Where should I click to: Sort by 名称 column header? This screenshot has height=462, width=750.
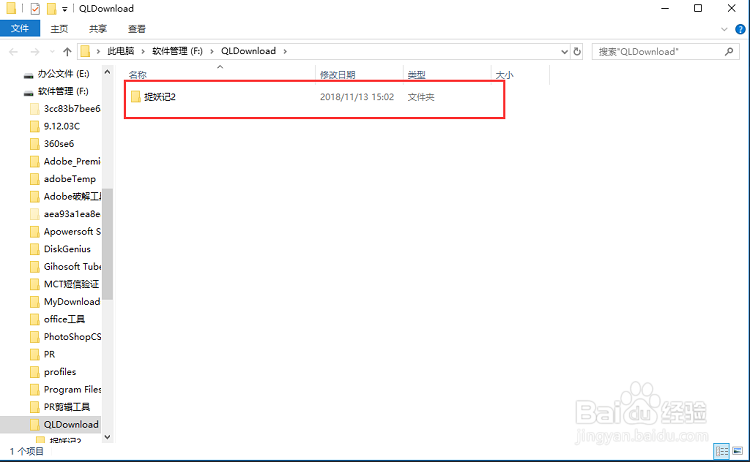click(137, 75)
